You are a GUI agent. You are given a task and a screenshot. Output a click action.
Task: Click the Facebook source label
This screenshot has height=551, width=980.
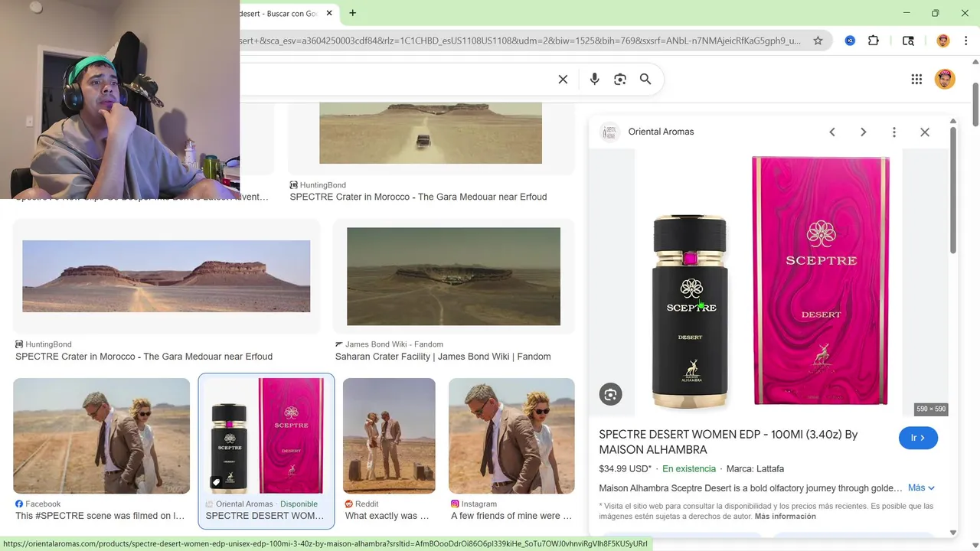click(x=43, y=504)
